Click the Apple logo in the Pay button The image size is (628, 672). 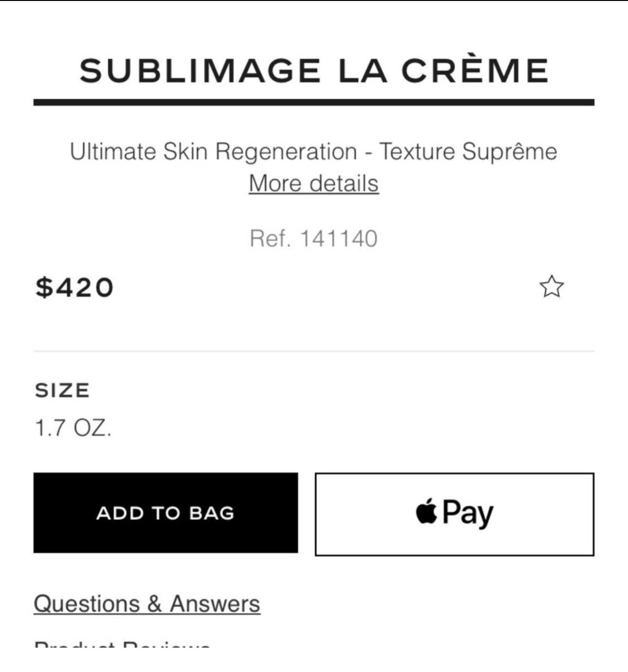click(426, 511)
